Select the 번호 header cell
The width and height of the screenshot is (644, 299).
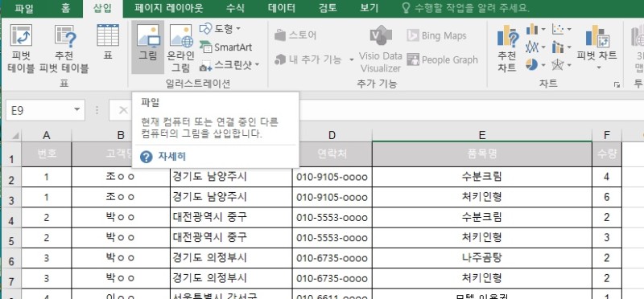tap(47, 154)
